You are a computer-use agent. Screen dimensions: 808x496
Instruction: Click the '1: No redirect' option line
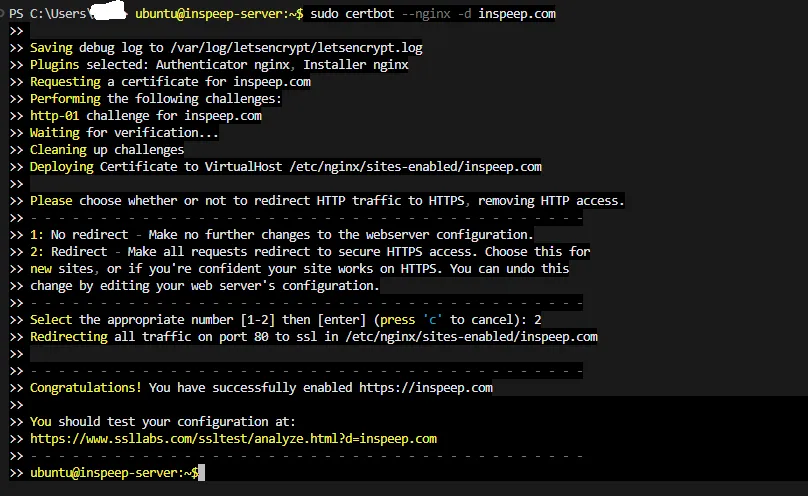(282, 235)
